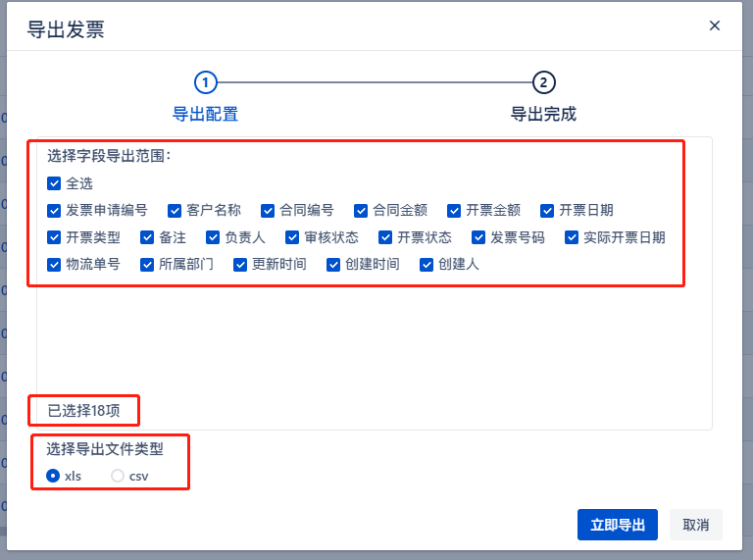Toggle 所属部门 checkbox
This screenshot has height=560, width=753.
point(147,265)
